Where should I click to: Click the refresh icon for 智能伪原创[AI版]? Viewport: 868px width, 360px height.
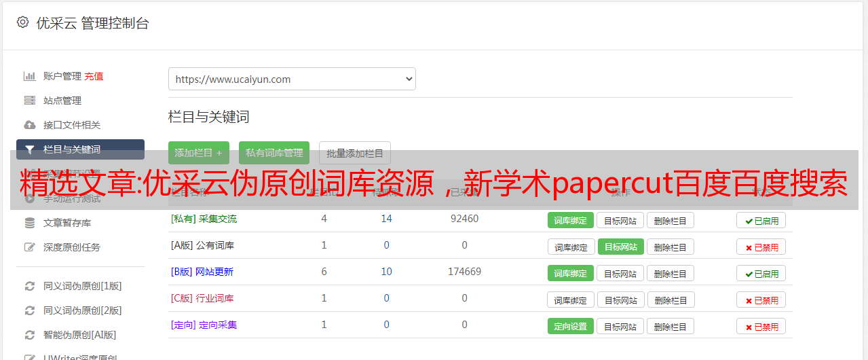30,335
